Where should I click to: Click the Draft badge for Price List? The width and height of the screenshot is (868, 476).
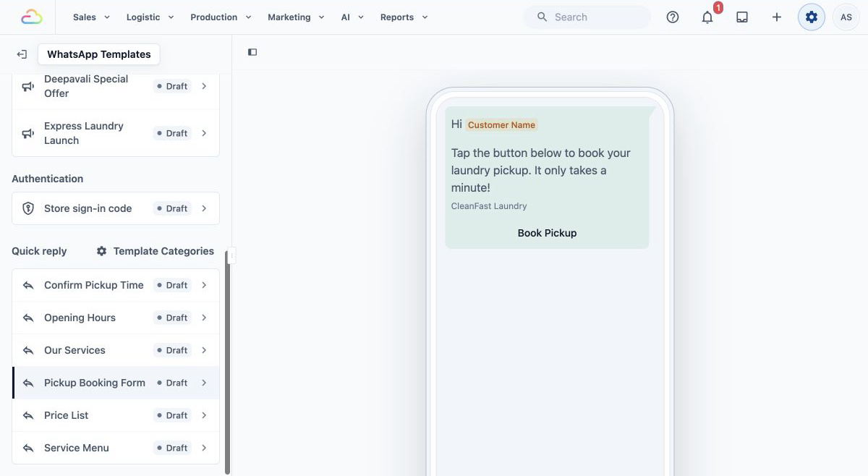point(172,415)
